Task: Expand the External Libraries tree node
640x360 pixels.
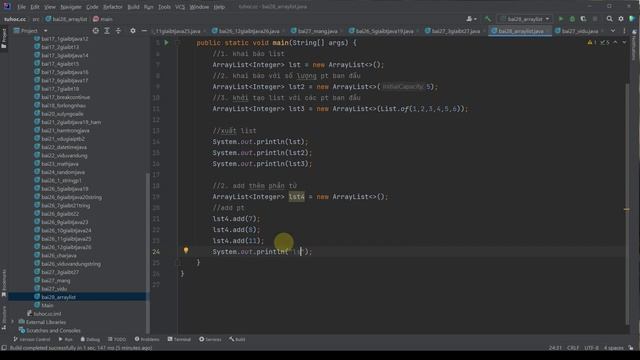Action: point(13,322)
